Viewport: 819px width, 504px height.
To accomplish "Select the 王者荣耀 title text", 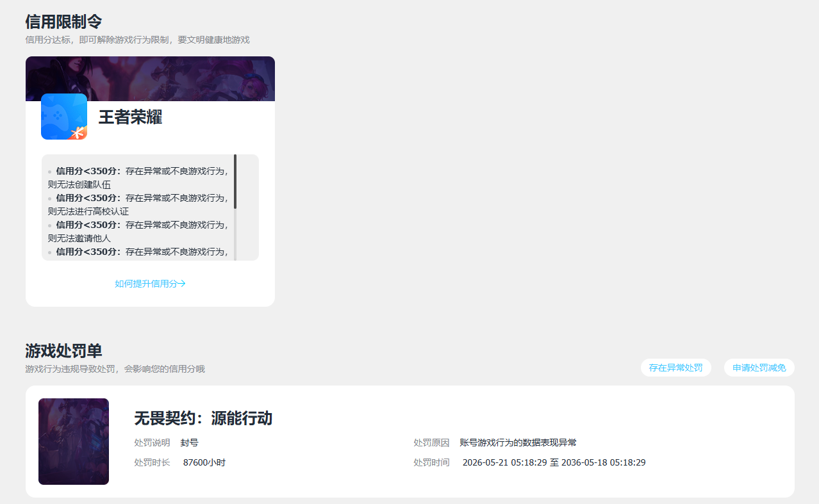I will click(130, 117).
